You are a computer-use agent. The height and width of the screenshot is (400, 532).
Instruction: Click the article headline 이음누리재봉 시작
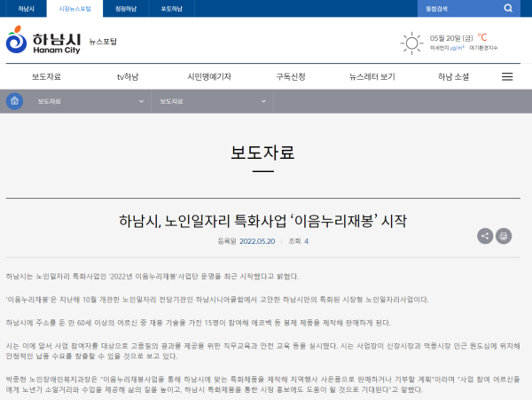263,221
